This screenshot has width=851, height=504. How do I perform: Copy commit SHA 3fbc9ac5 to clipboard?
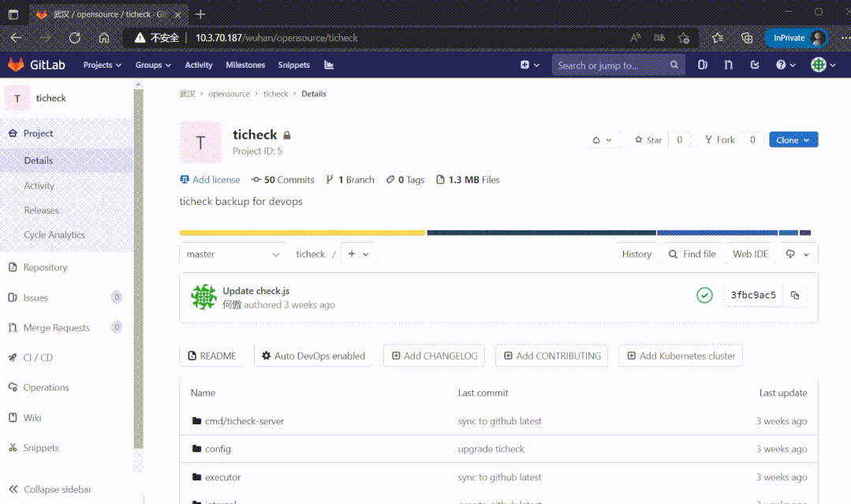pyautogui.click(x=794, y=296)
